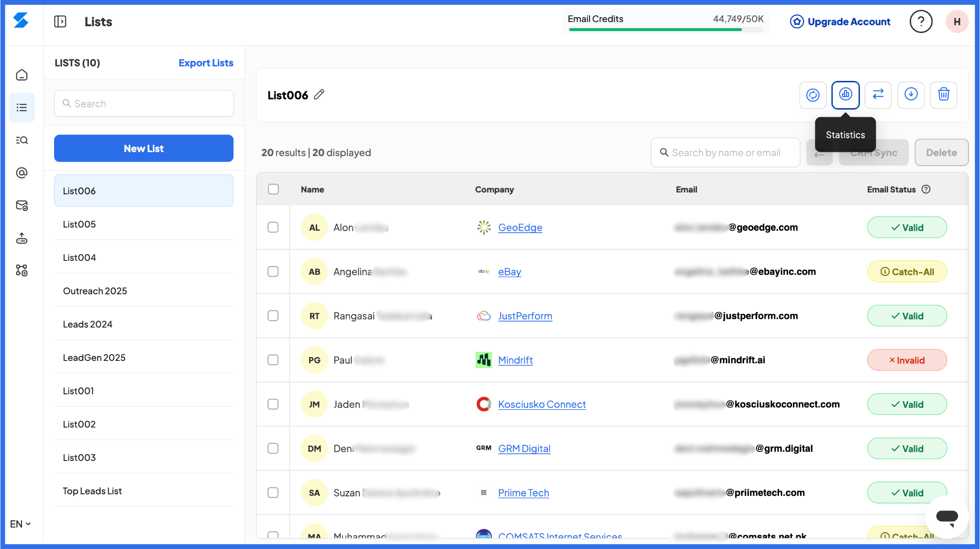
Task: Toggle the sidebar collapse panel icon
Action: coord(60,22)
